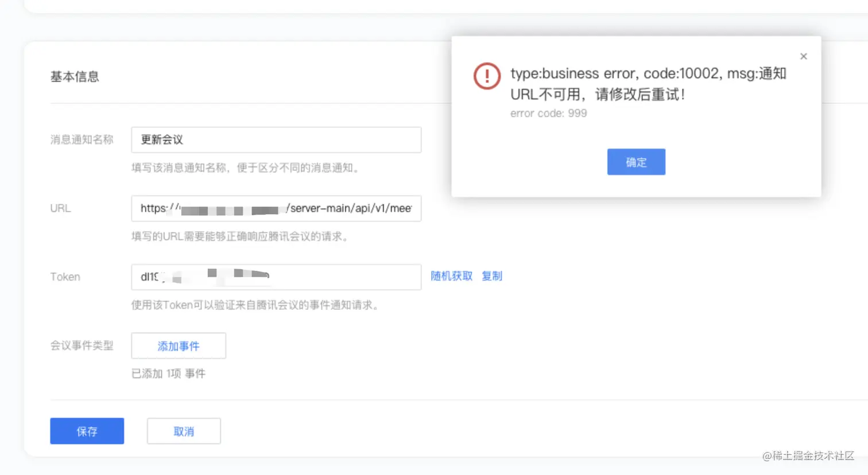Close the error popup via the × icon
Viewport: 868px width, 475px height.
(x=803, y=56)
